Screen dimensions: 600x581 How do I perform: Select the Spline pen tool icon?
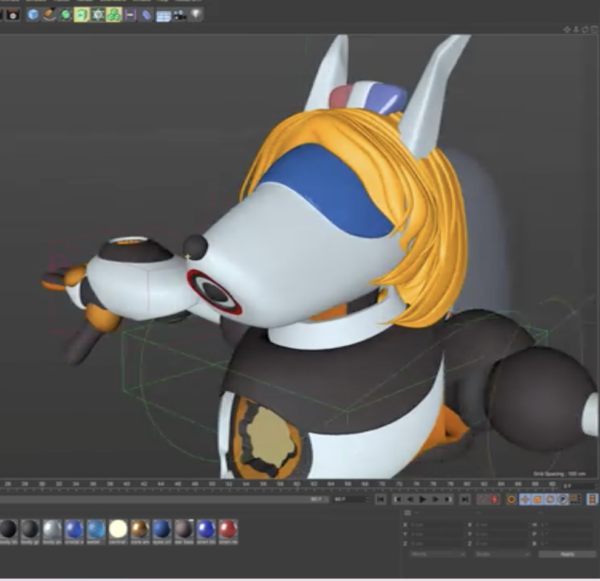pos(49,15)
